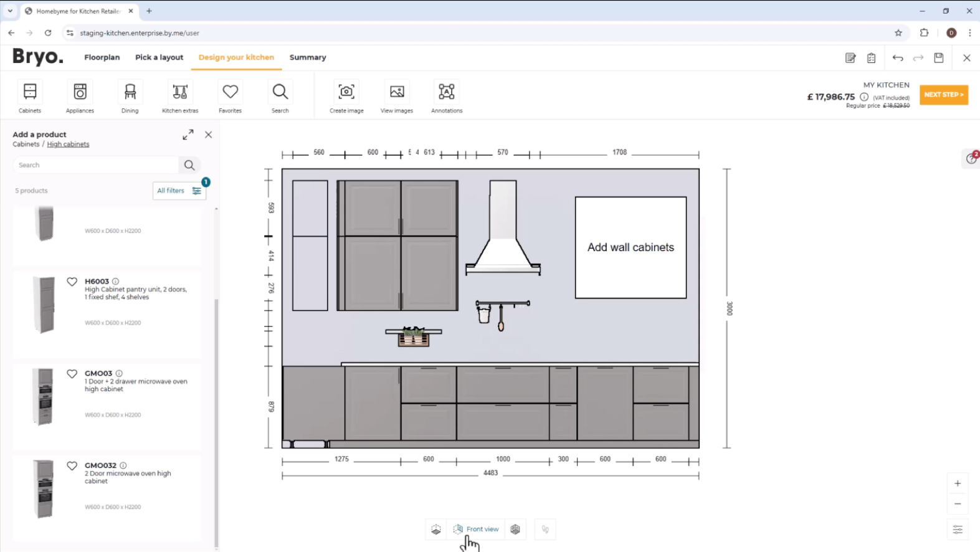Zoom in the canvas
Screen dimensions: 980x552
click(958, 483)
